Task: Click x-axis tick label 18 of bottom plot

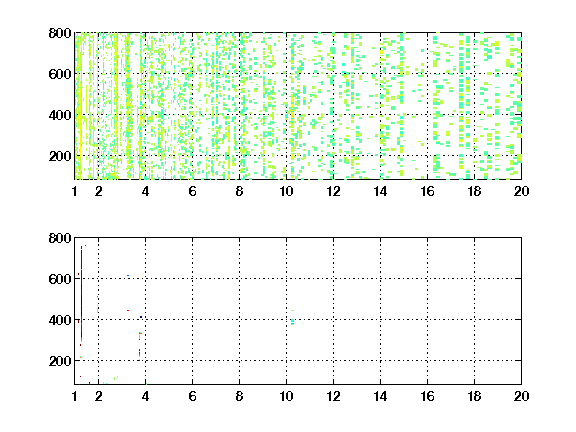Action: [474, 396]
